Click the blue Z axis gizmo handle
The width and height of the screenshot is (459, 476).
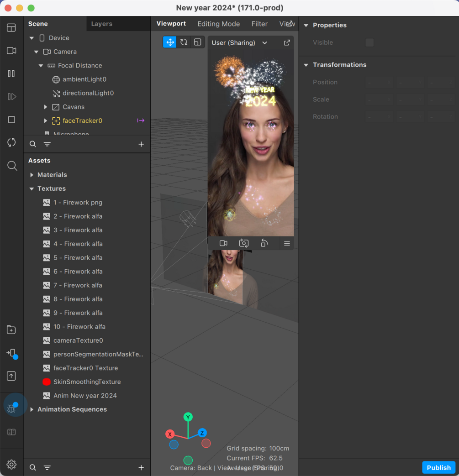coord(202,433)
